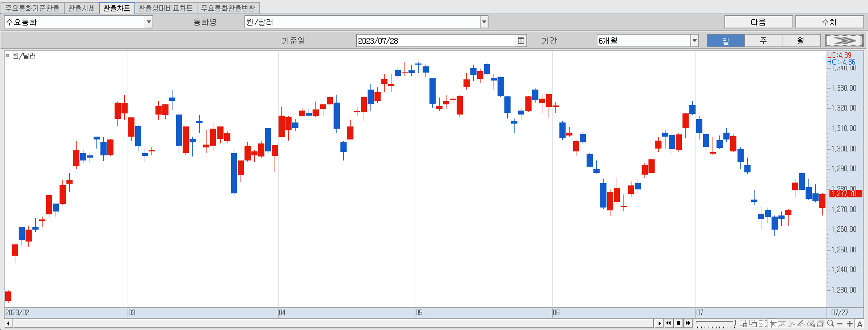Open the 6개월 period dropdown
This screenshot has height=330, width=868.
pos(647,41)
